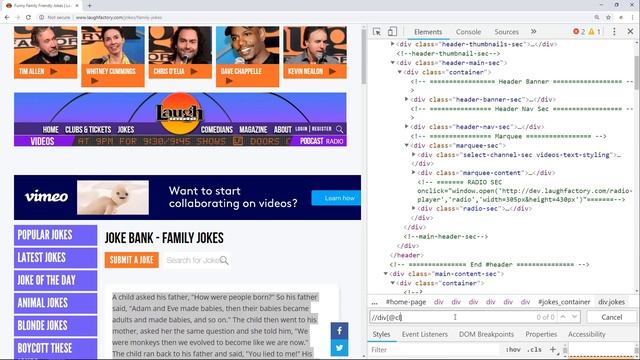Toggle the :hov element state panel
The width and height of the screenshot is (640, 360).
tap(513, 350)
